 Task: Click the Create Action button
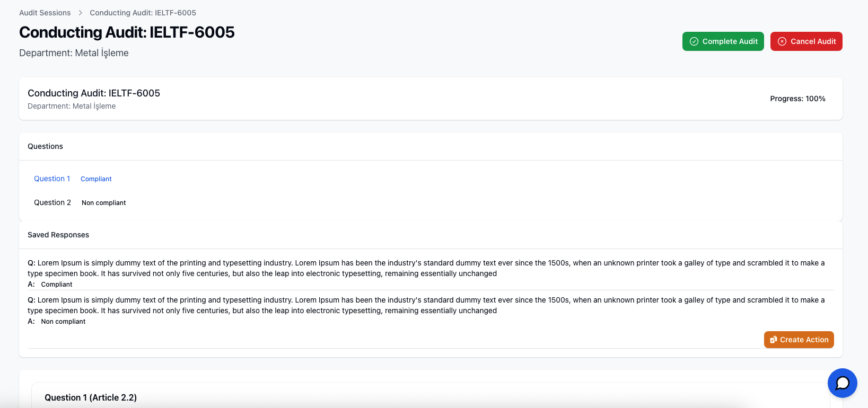799,340
